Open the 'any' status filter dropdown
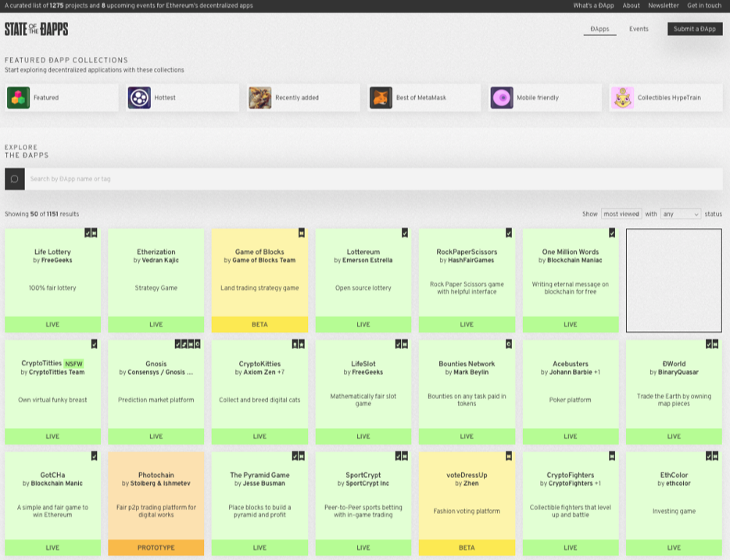Screen dimensions: 730x560 tap(681, 214)
